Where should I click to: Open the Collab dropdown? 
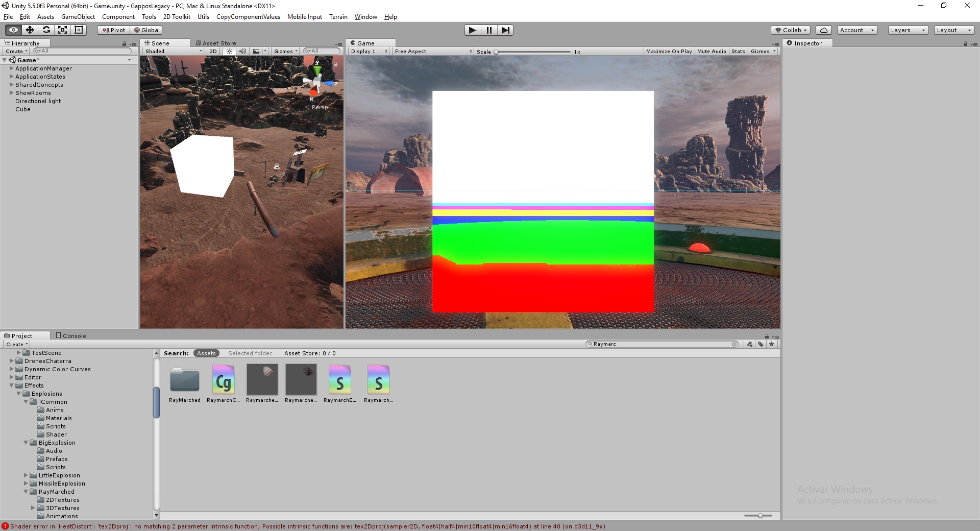pos(791,30)
